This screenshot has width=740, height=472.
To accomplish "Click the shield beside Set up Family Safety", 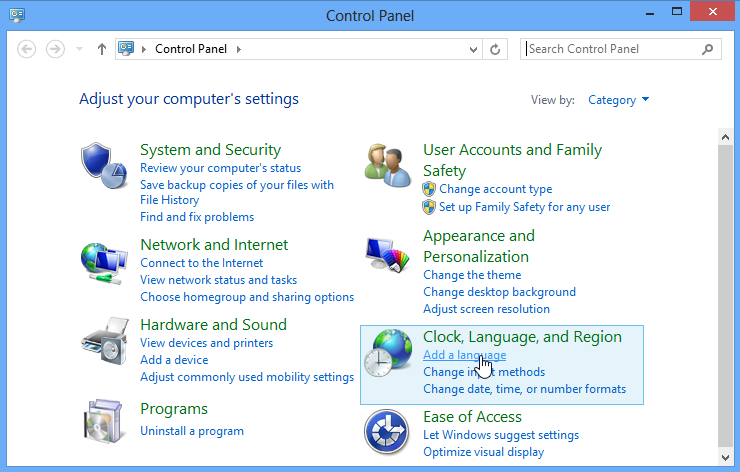I will click(x=429, y=207).
